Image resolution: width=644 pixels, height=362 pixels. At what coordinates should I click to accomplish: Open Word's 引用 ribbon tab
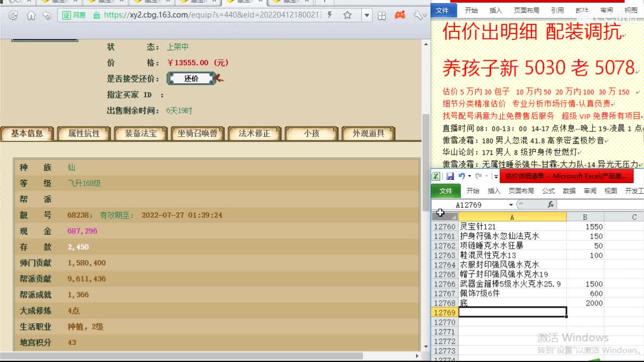(557, 10)
